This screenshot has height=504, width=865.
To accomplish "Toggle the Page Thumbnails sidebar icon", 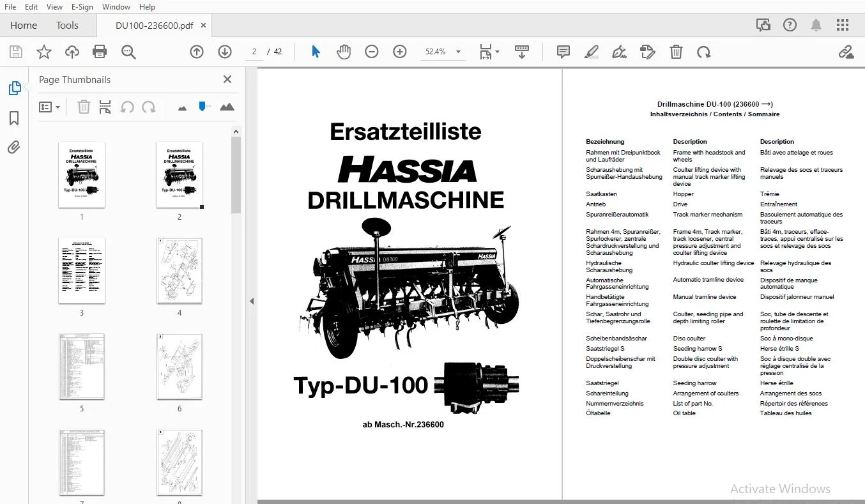I will 14,88.
